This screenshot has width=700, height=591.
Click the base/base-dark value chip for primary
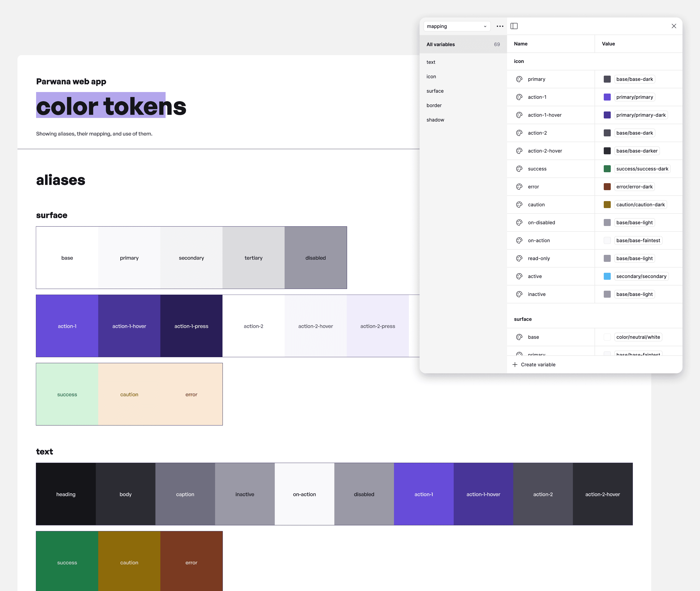(x=635, y=79)
